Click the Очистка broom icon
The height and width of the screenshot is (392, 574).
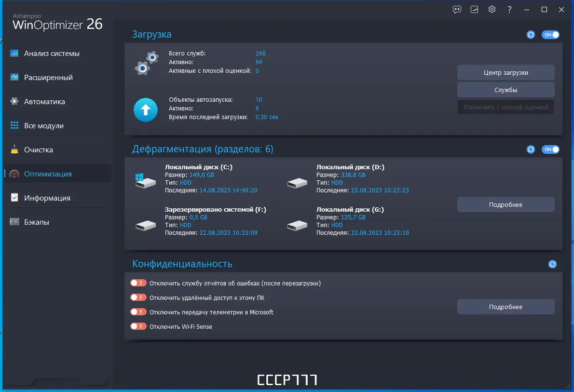tap(14, 149)
